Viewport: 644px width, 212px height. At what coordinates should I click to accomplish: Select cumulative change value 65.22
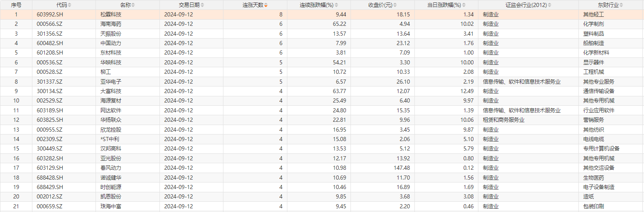click(x=339, y=24)
